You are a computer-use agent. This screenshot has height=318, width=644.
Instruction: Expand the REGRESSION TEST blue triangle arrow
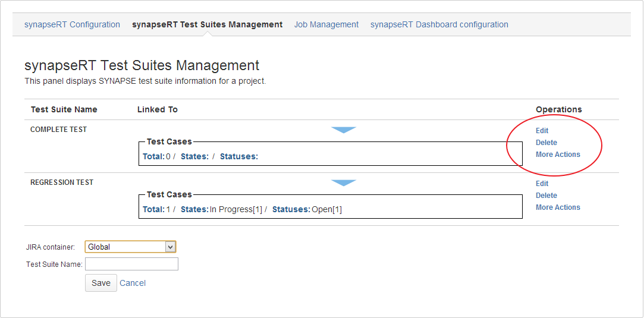pos(344,182)
